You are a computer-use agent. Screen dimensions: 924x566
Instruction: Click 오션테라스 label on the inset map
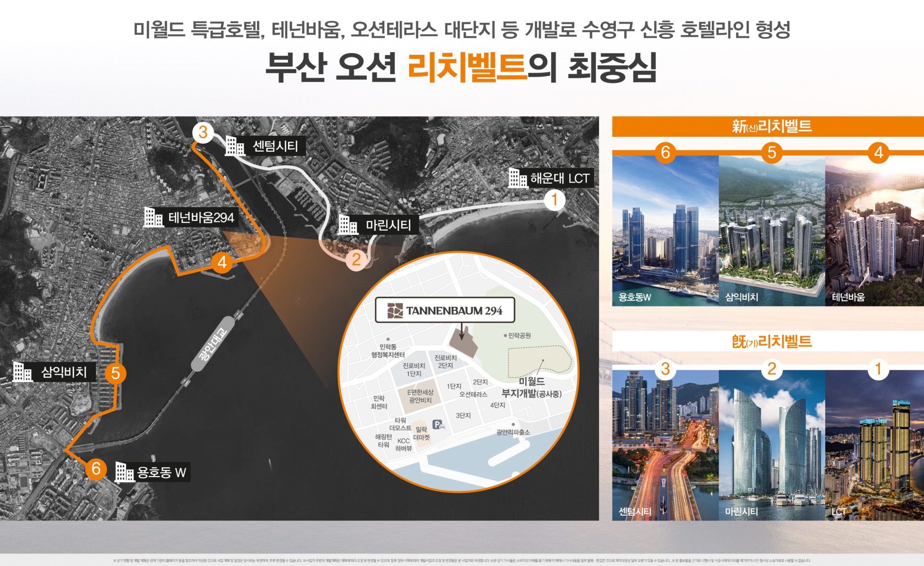pyautogui.click(x=473, y=394)
